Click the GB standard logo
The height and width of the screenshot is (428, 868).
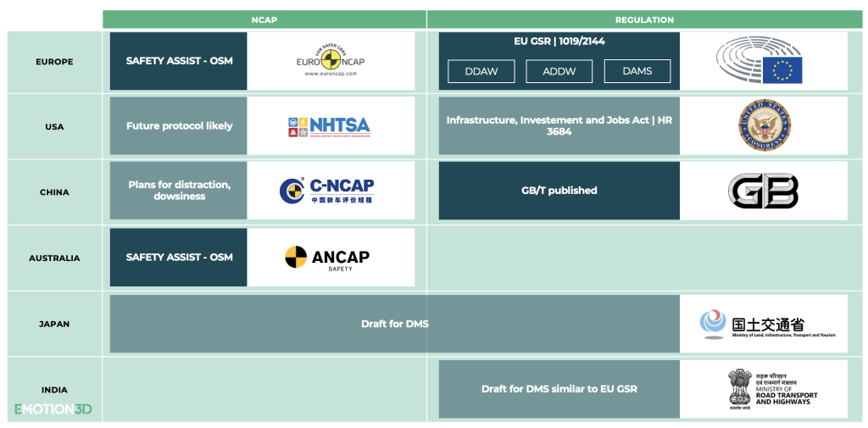click(x=764, y=191)
